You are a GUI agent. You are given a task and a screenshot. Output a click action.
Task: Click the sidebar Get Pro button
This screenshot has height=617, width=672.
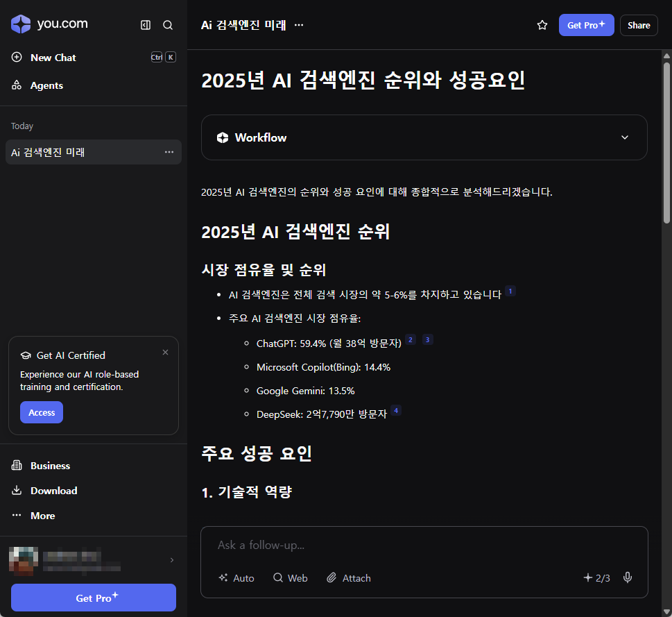[x=94, y=598]
